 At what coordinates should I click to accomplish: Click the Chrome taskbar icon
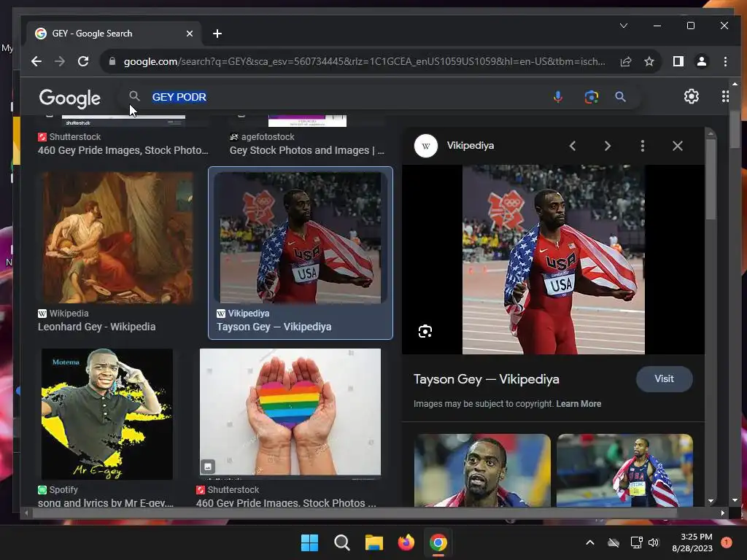tap(438, 542)
